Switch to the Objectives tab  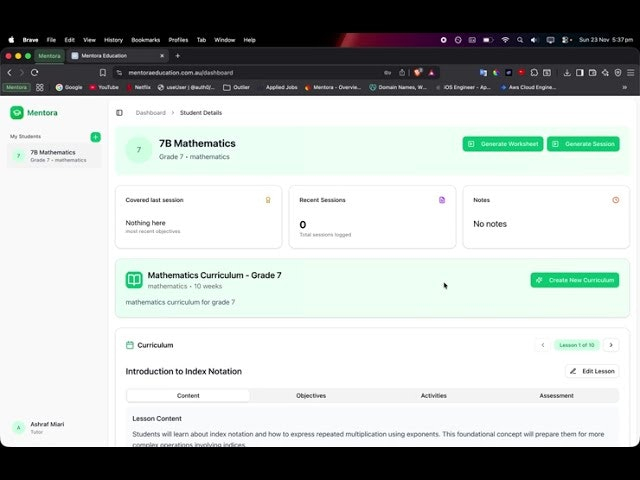(311, 396)
